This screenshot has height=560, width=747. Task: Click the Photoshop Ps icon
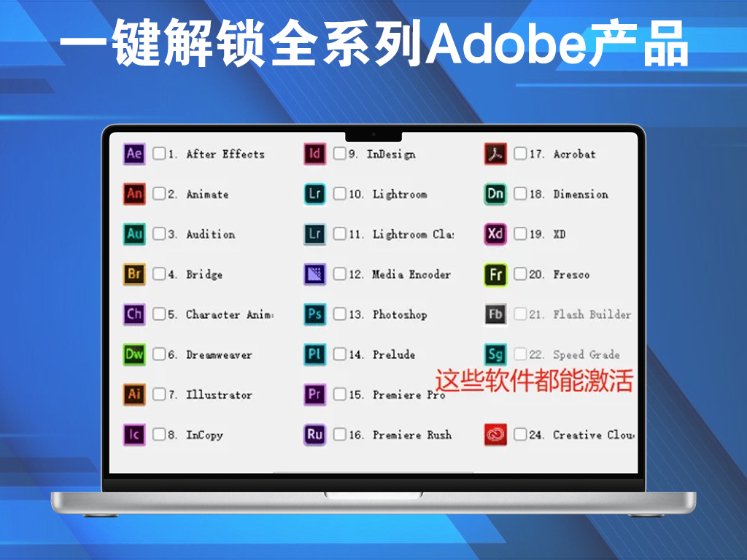tap(314, 314)
